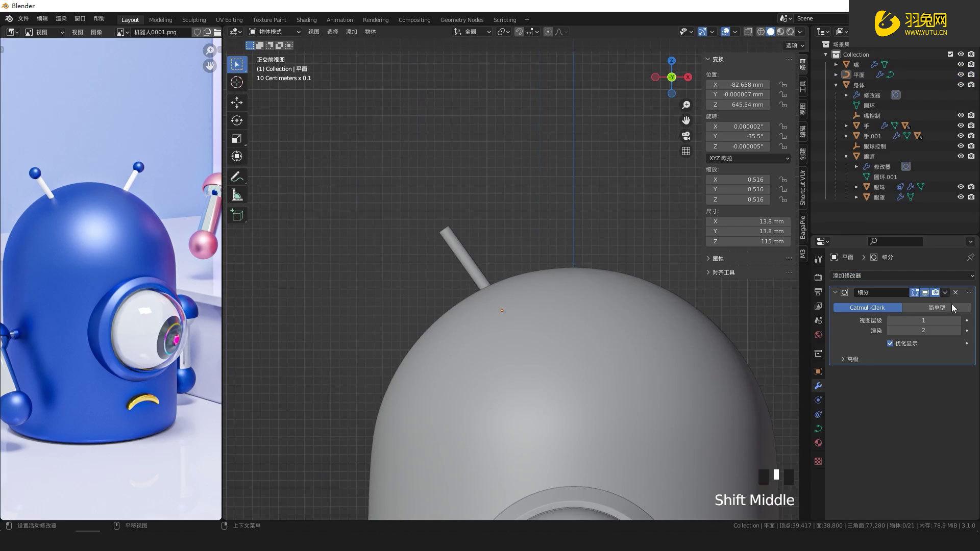The height and width of the screenshot is (551, 980).
Task: Choose the Annotate tool
Action: [x=237, y=176]
